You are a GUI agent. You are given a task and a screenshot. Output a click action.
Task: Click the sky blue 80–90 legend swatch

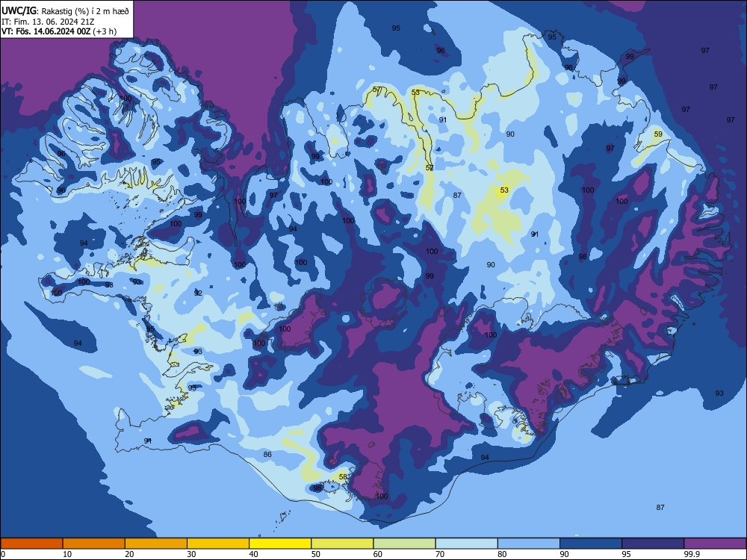[x=529, y=544]
